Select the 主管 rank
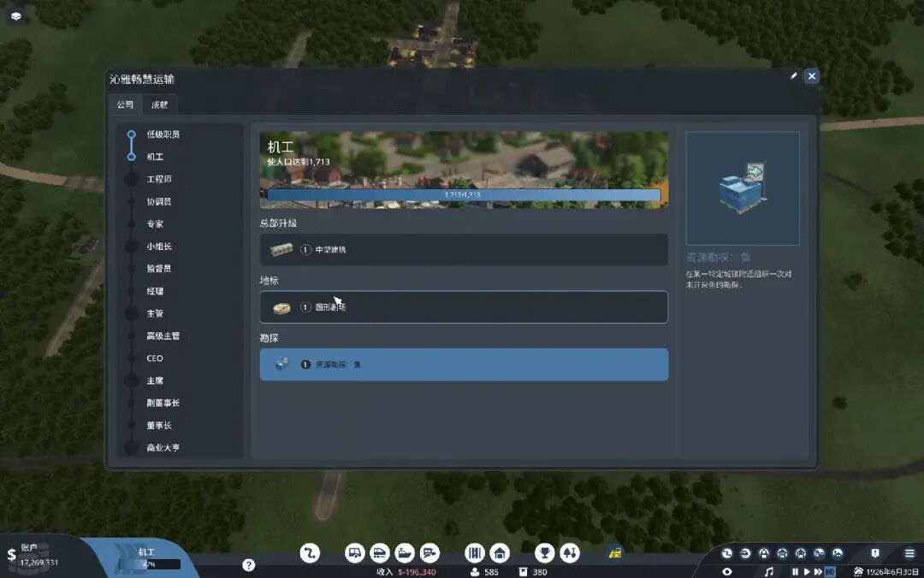The height and width of the screenshot is (578, 924). 155,313
